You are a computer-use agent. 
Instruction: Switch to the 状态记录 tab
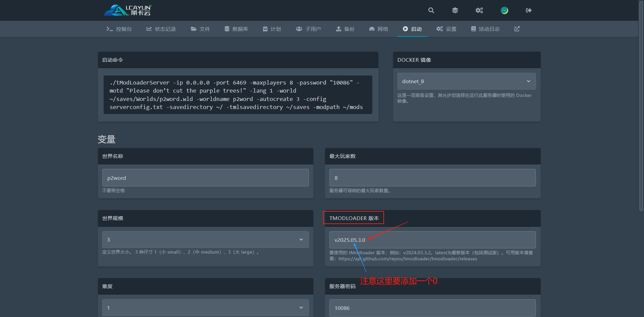coord(161,29)
